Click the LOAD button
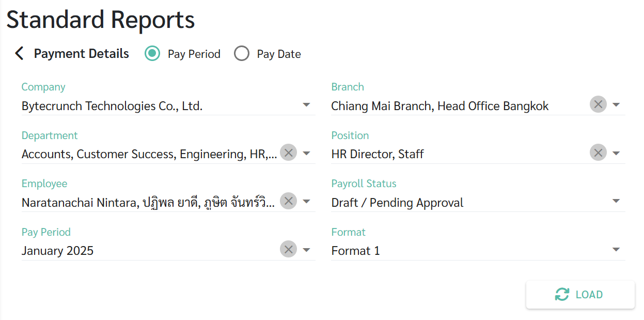 (580, 295)
